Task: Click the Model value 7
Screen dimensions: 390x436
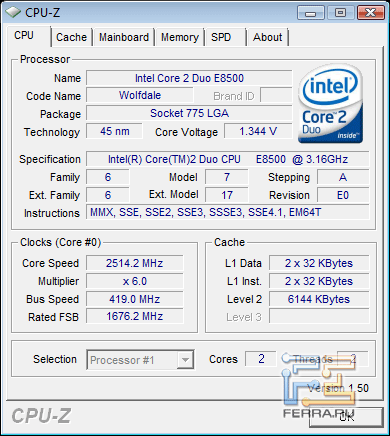Action: click(227, 177)
